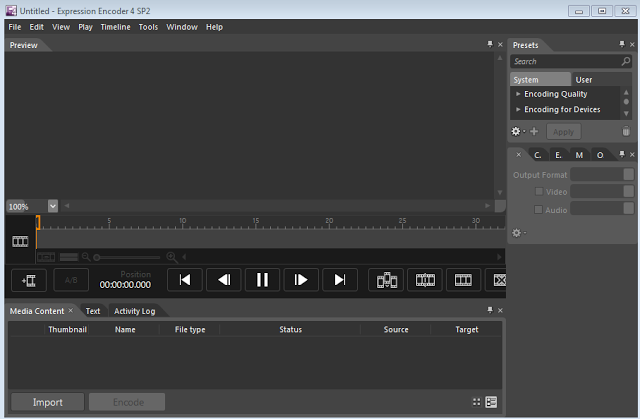The image size is (640, 419).
Task: Switch to the Text tab
Action: click(93, 311)
